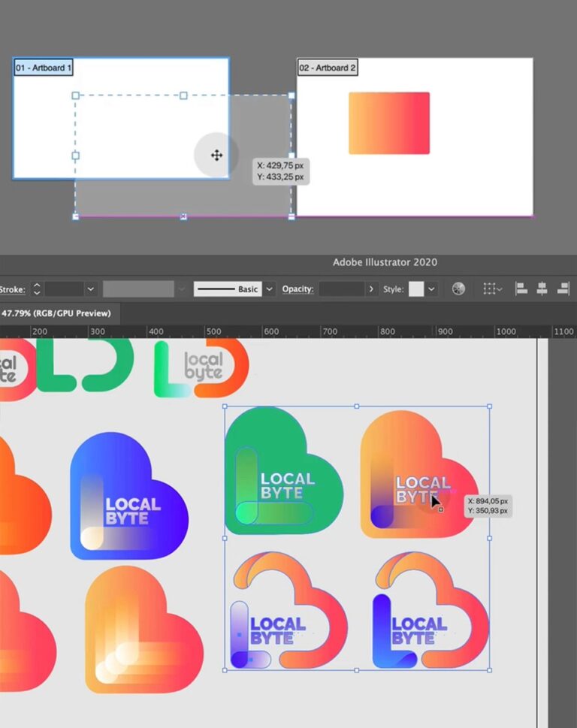Click the four-arrow move icon on Artboard 1
Image resolution: width=577 pixels, height=728 pixels.
coord(216,155)
